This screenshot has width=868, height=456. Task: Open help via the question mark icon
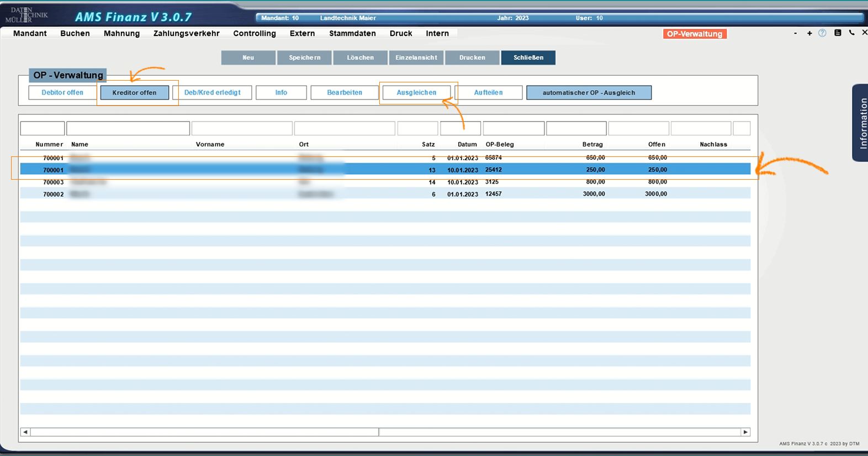tap(822, 33)
